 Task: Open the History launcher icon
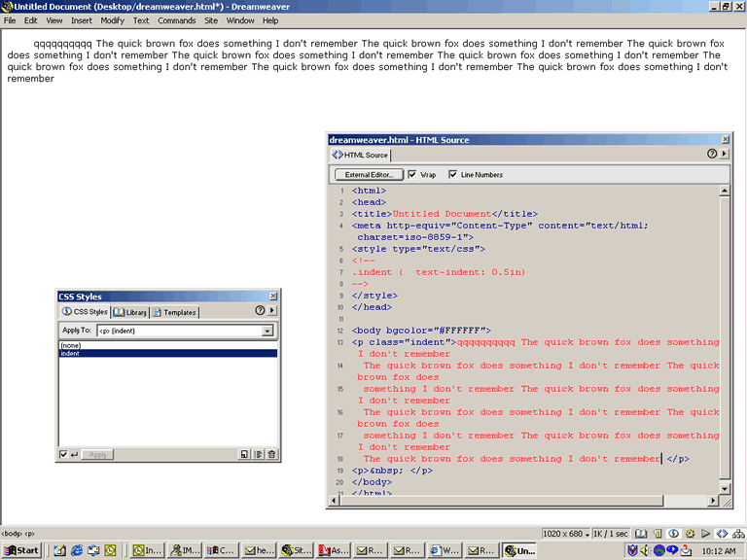click(x=705, y=534)
